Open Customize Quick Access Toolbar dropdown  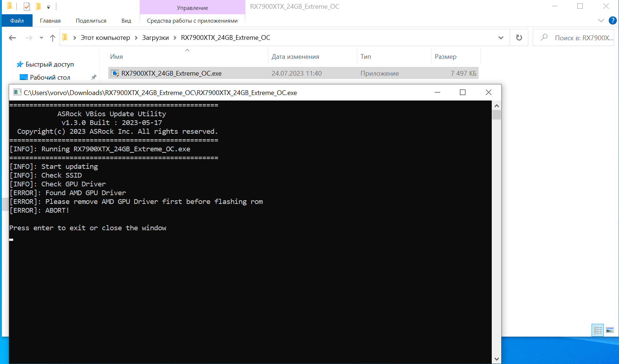point(48,7)
